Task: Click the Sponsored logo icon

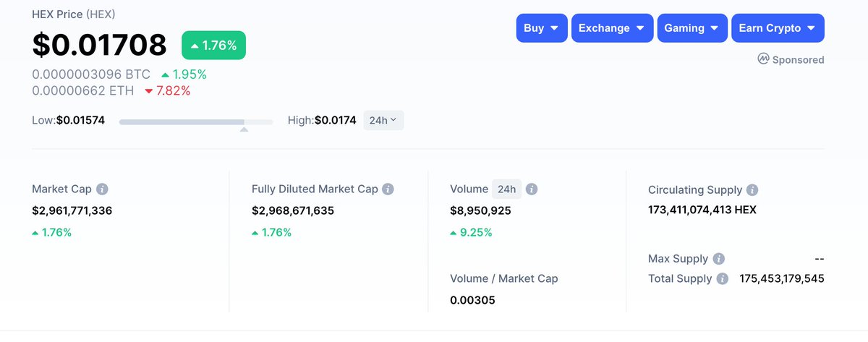Action: 763,59
